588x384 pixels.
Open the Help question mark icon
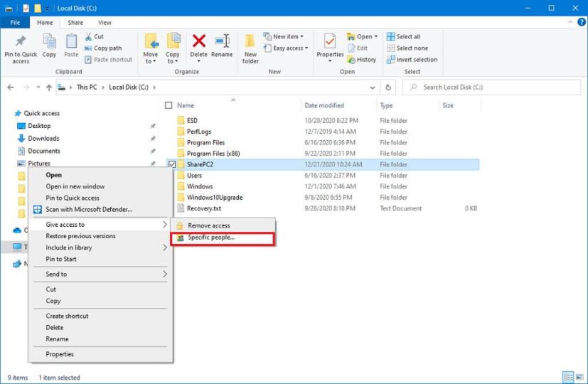[x=582, y=23]
